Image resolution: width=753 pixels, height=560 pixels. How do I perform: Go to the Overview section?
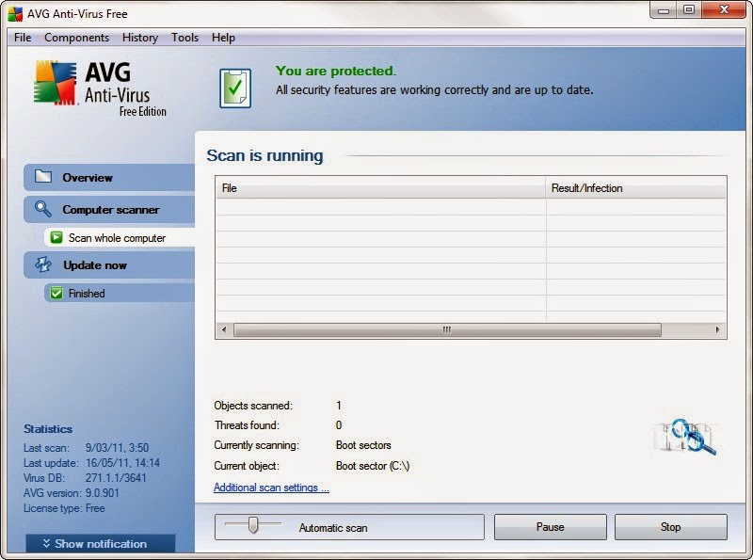click(109, 177)
